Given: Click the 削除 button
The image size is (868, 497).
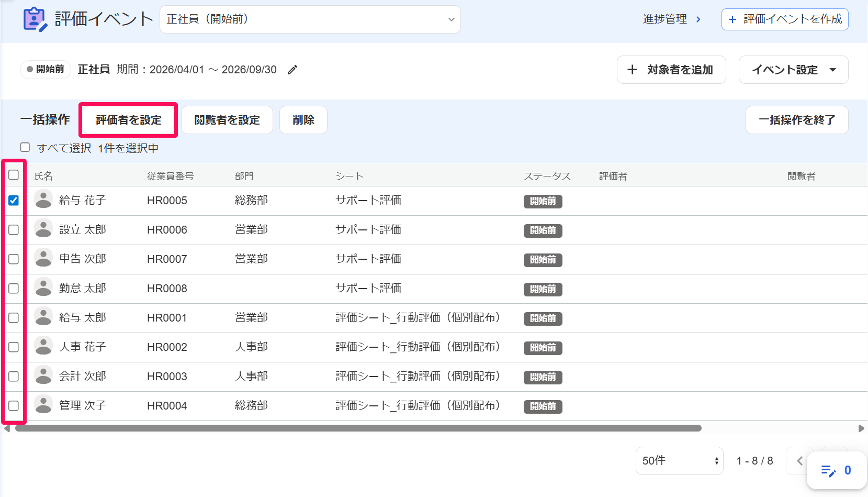Looking at the screenshot, I should [303, 120].
